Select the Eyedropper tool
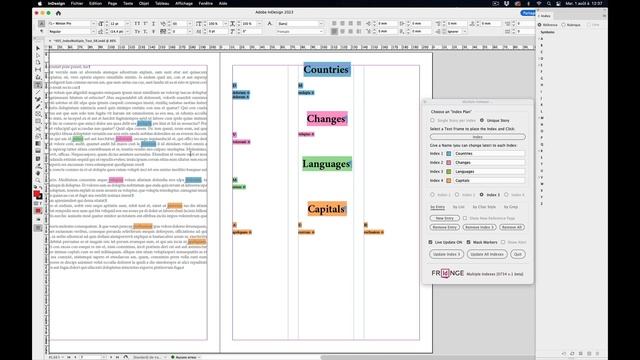Image resolution: width=640 pixels, height=360 pixels. click(x=38, y=166)
